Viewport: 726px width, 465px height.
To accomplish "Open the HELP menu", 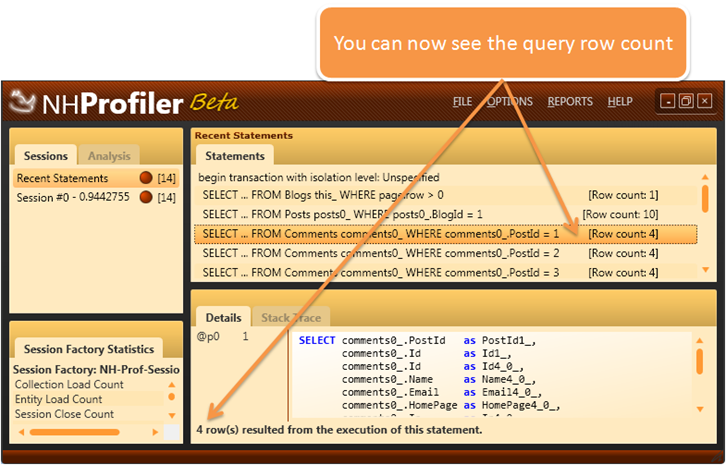I will (x=620, y=101).
